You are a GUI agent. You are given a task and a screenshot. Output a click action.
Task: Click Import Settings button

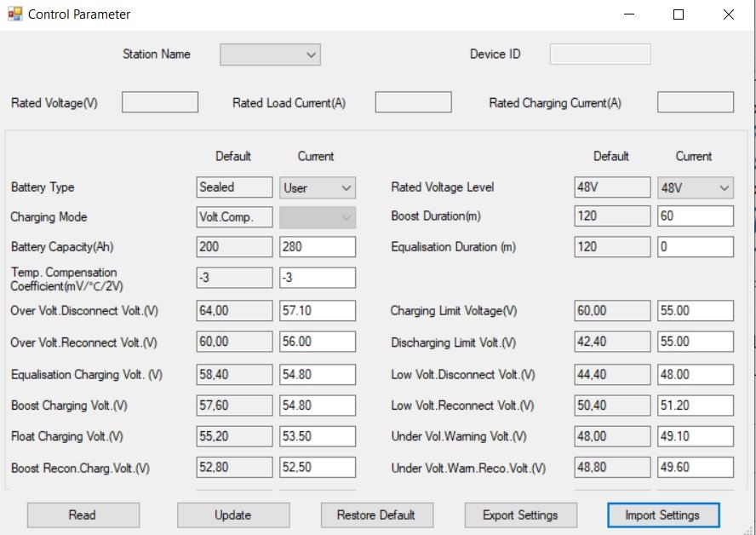pos(662,515)
